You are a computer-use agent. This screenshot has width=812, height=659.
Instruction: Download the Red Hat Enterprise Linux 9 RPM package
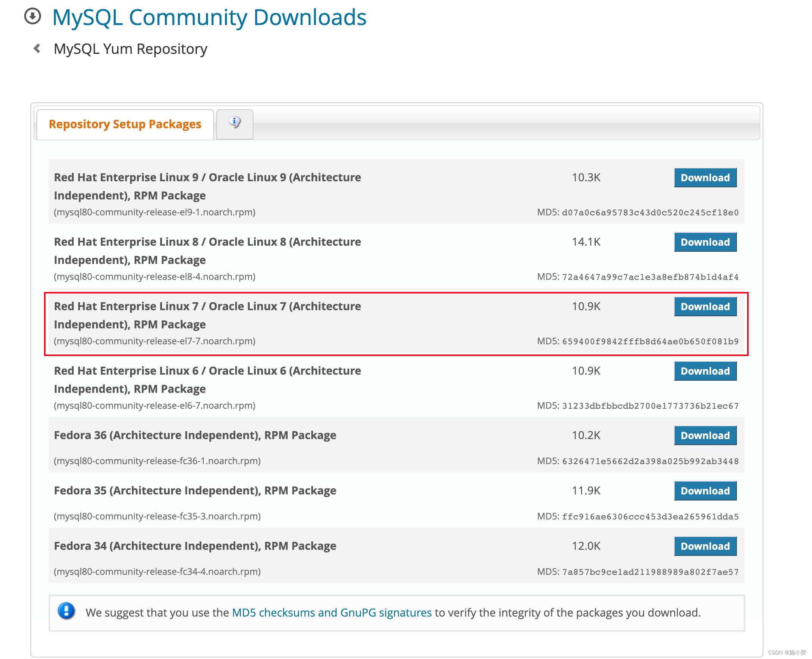pyautogui.click(x=705, y=177)
